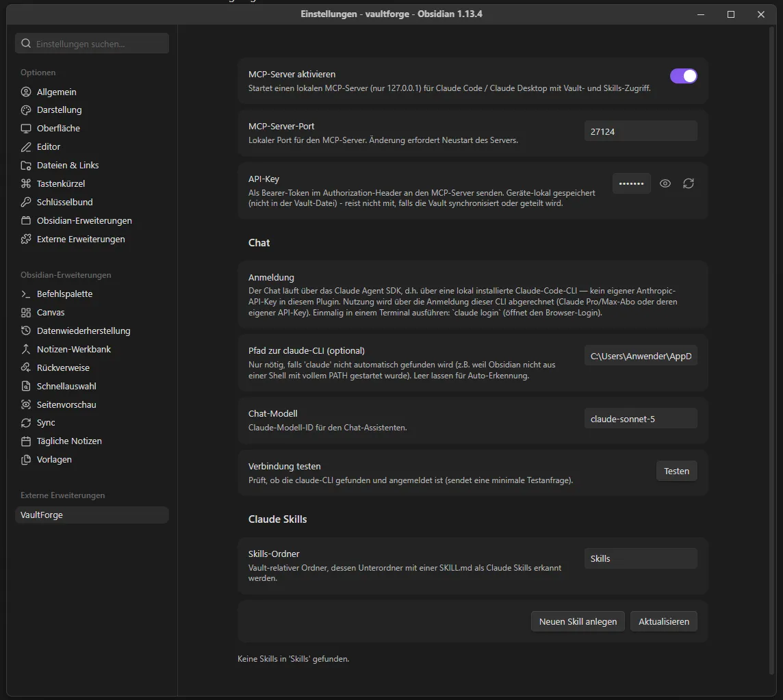Click the Befehlspalette terminal icon
Viewport: 783px width, 700px height.
click(x=26, y=294)
